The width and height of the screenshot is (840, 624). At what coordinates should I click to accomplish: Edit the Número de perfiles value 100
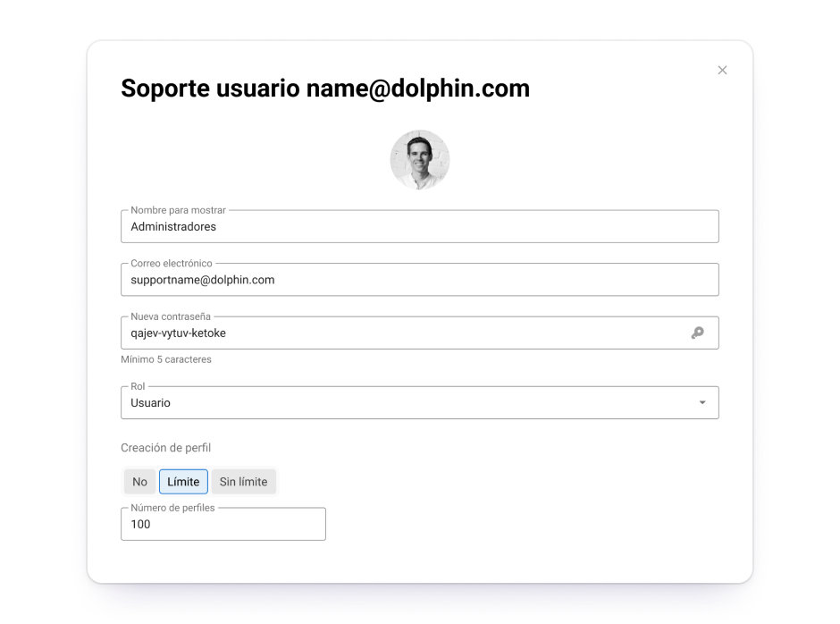click(223, 525)
